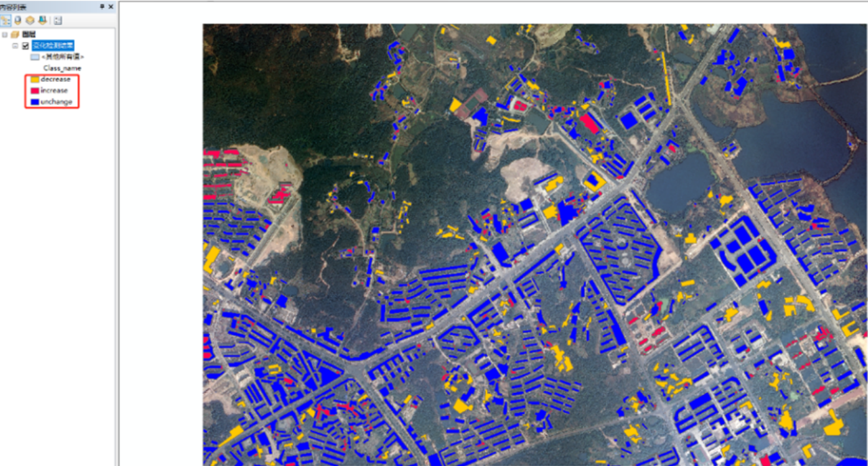Viewport: 868px width, 466px height.
Task: Click the yellow layers data frame icon
Action: [x=15, y=34]
